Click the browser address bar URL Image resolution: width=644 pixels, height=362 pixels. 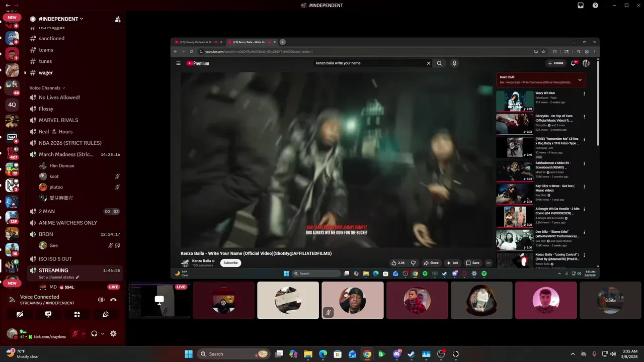tap(259, 51)
